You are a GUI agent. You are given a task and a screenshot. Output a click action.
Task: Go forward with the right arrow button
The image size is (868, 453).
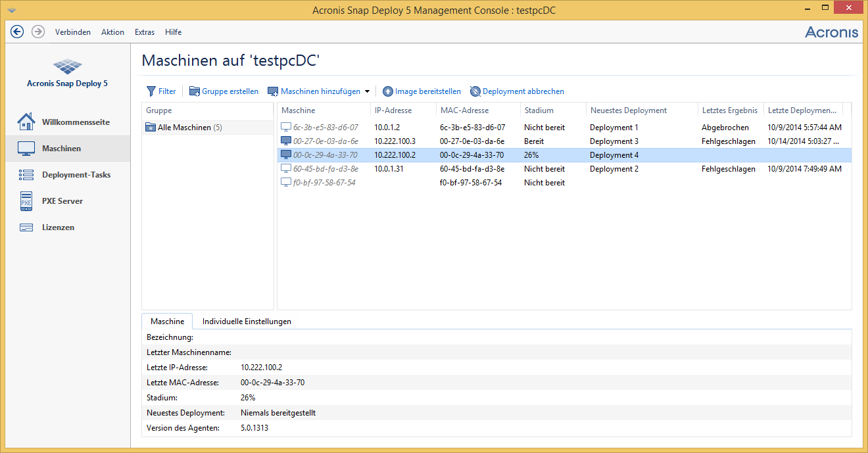[x=38, y=32]
